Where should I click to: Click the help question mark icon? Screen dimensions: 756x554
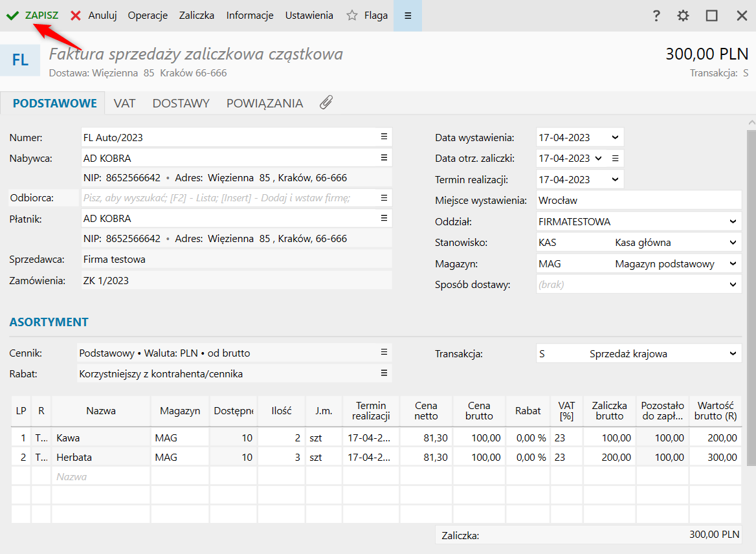(x=656, y=16)
